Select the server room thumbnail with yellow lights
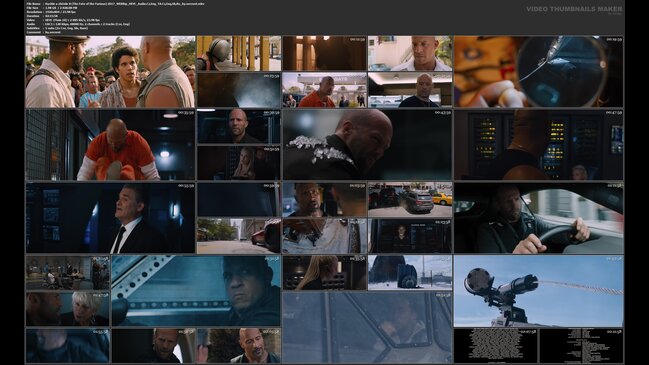 [x=538, y=145]
